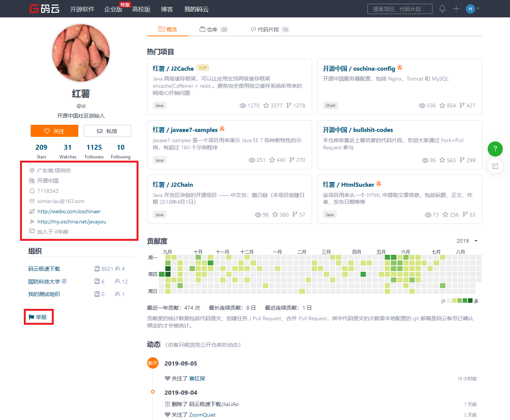The width and height of the screenshot is (510, 420).
Task: Click the 码云极速下载/JiaLiAo activity entry
Action: pos(214,404)
